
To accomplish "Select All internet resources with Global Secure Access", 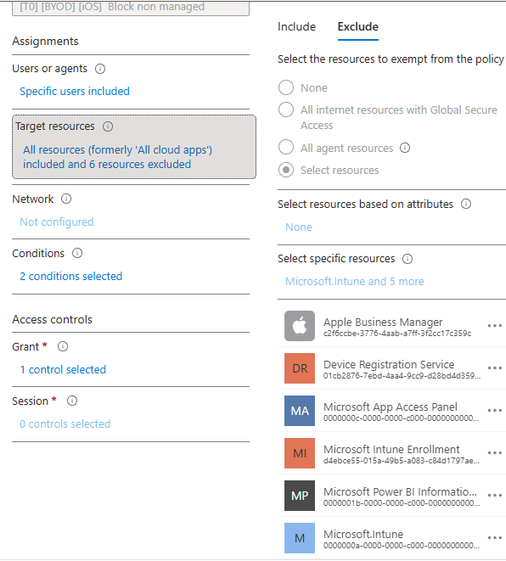I will pyautogui.click(x=286, y=109).
